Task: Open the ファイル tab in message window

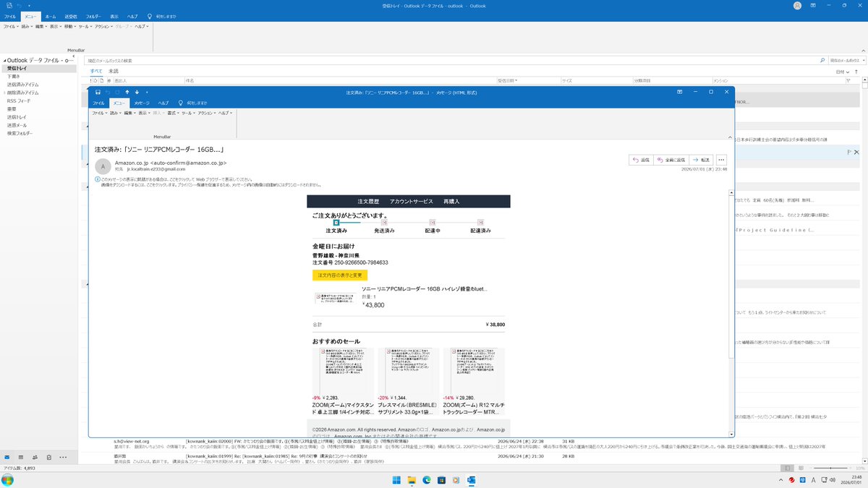Action: tap(98, 103)
